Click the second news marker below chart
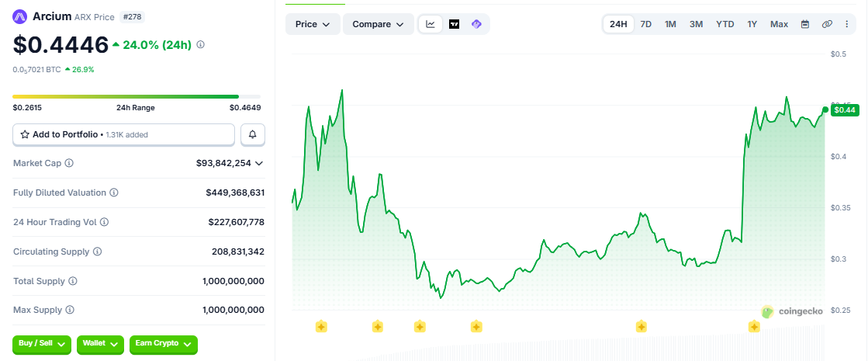868x361 pixels. tap(378, 327)
